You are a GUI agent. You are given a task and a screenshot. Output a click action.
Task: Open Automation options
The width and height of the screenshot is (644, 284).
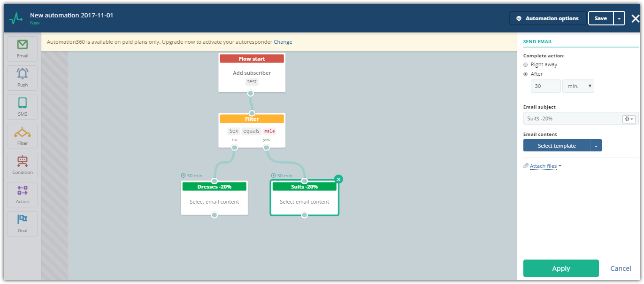pos(548,18)
